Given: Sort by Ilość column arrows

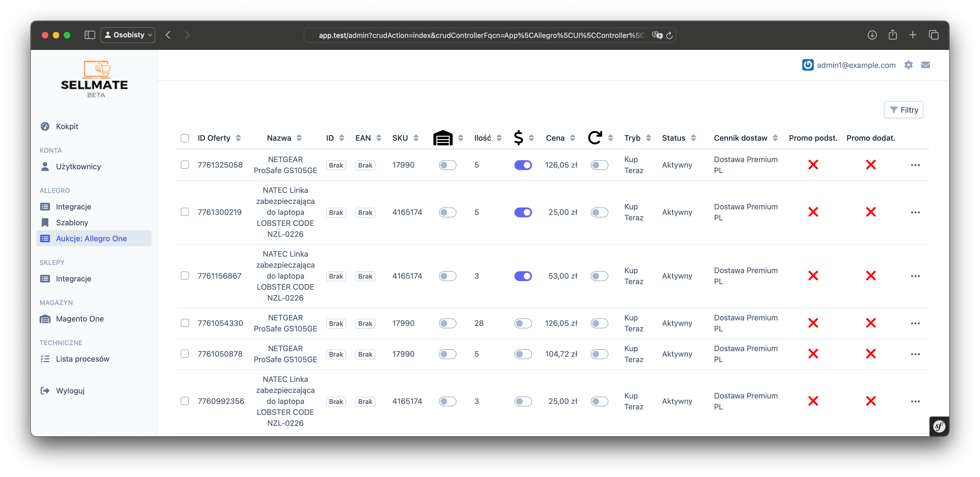Looking at the screenshot, I should coord(499,138).
